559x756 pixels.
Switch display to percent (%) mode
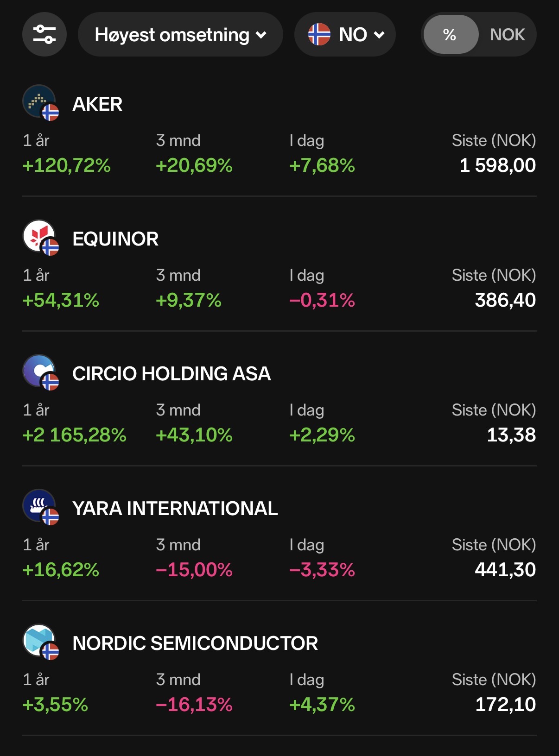pos(450,35)
